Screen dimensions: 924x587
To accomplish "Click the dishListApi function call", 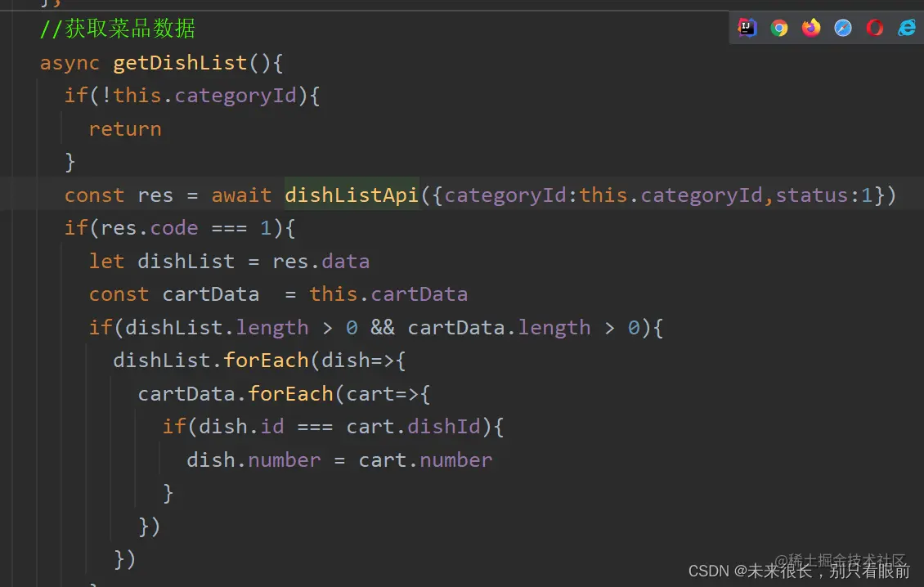I will pos(352,195).
